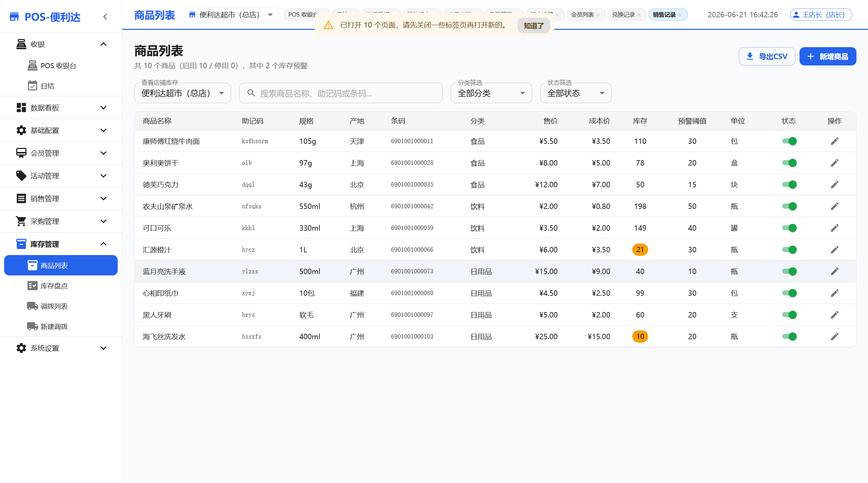Open 调拨列表 transfer list page
This screenshot has height=483, width=868.
coord(61,306)
